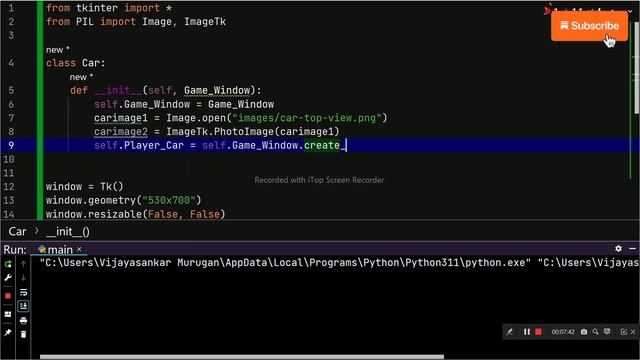Click 'self.Game_Window = Game_Window' on line 6
This screenshot has width=640, height=360.
click(184, 104)
